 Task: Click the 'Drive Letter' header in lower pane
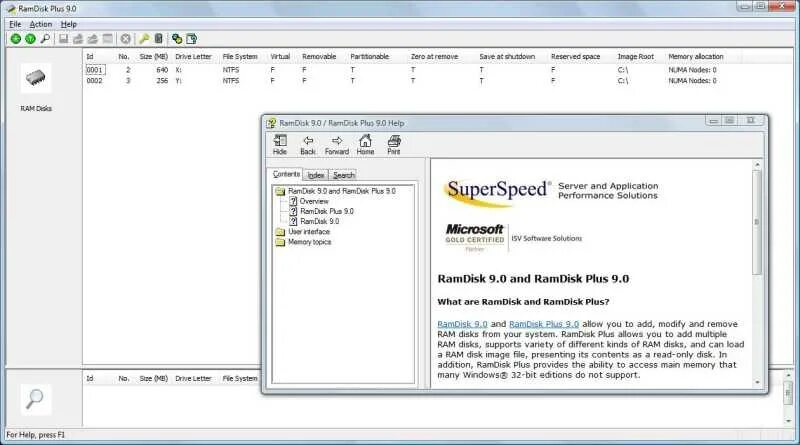(x=193, y=379)
